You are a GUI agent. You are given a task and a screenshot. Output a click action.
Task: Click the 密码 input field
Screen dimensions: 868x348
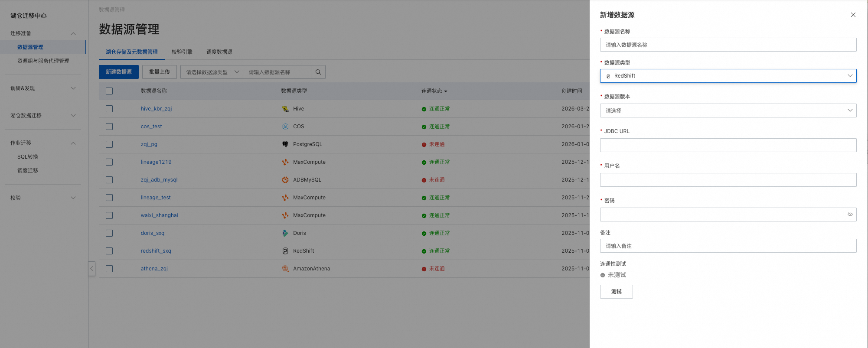coord(728,215)
